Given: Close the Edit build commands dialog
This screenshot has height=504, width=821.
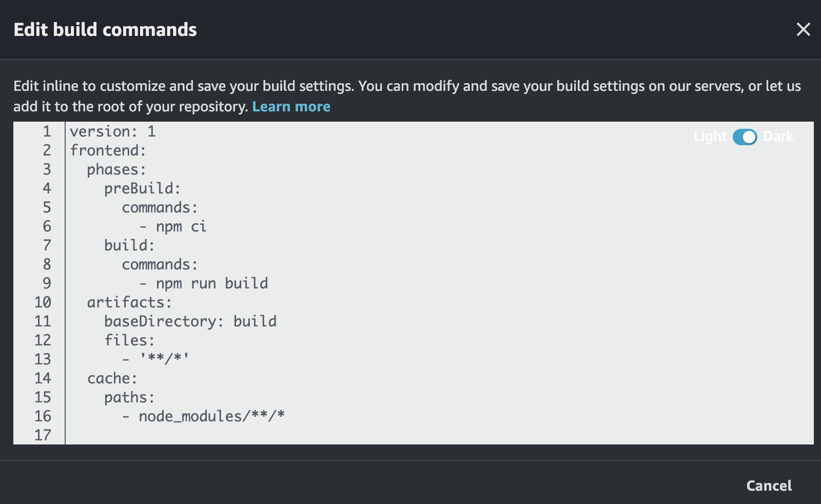Looking at the screenshot, I should 803,30.
